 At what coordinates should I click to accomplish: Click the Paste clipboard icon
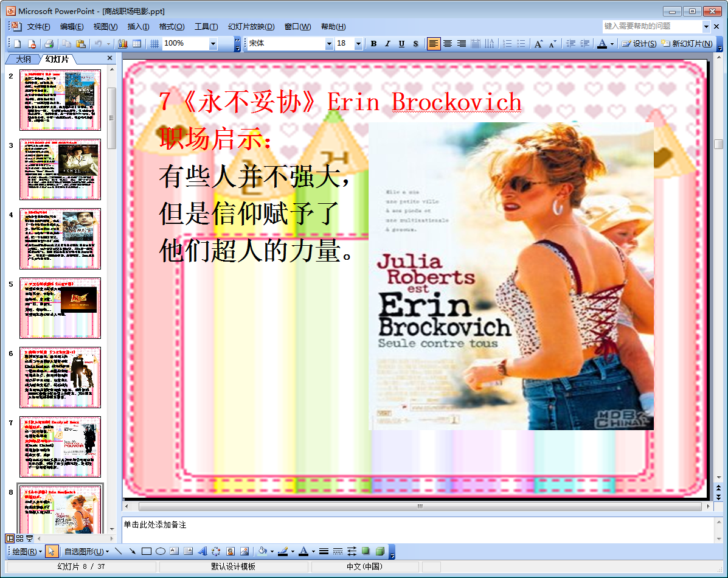pos(81,44)
